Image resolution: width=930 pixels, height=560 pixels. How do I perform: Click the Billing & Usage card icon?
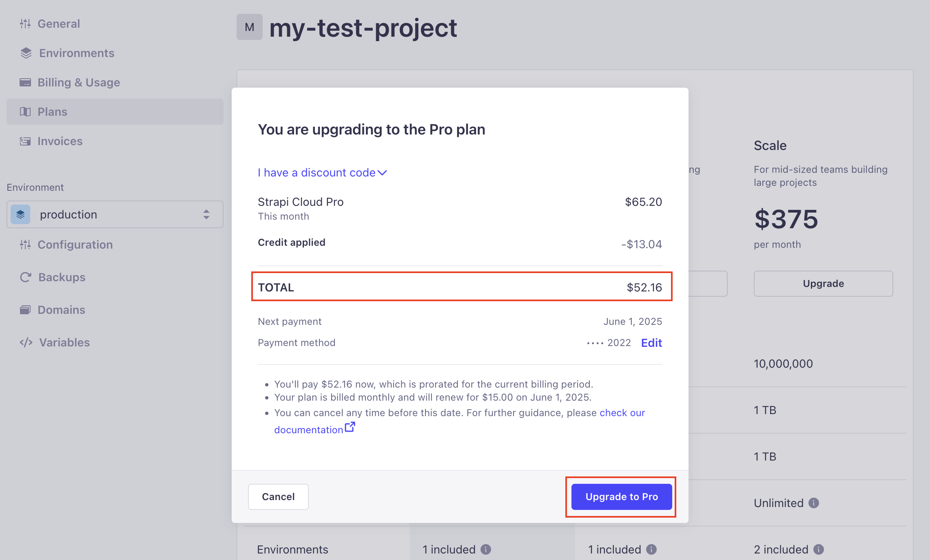click(25, 82)
